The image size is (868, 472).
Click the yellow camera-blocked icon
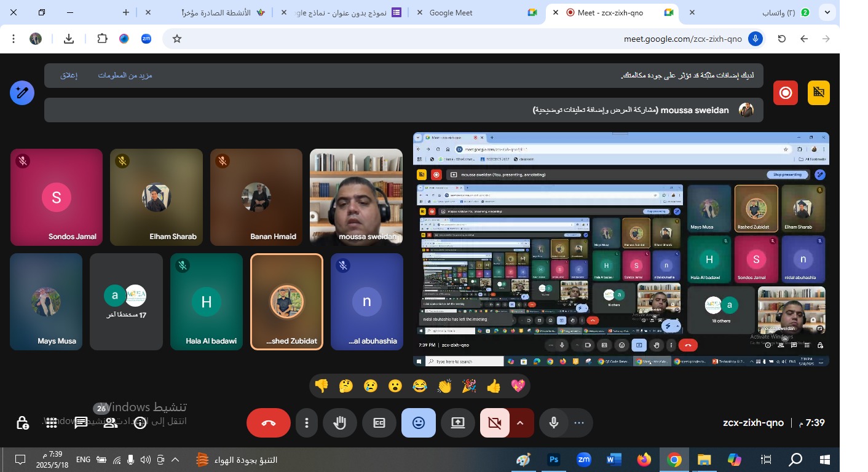(819, 93)
